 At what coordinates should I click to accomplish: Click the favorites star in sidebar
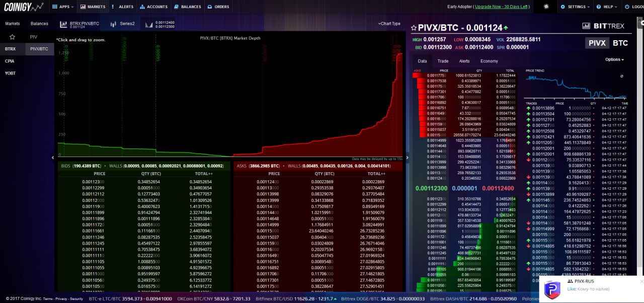pyautogui.click(x=12, y=37)
